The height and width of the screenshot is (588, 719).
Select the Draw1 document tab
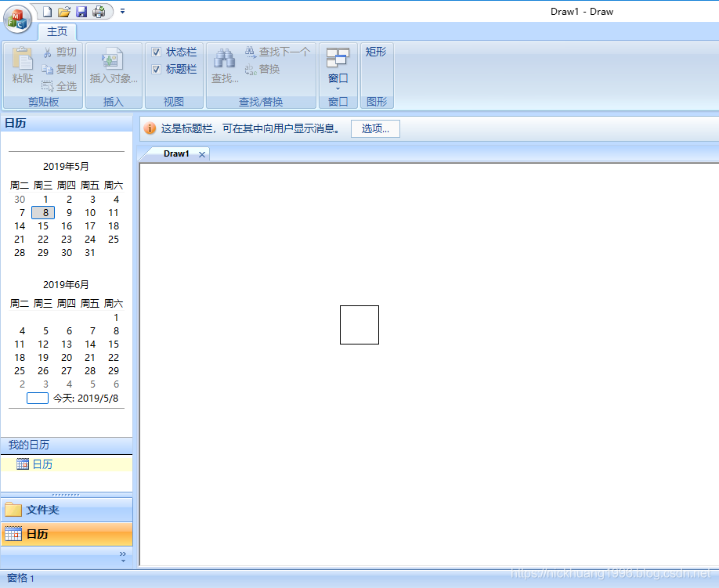176,154
